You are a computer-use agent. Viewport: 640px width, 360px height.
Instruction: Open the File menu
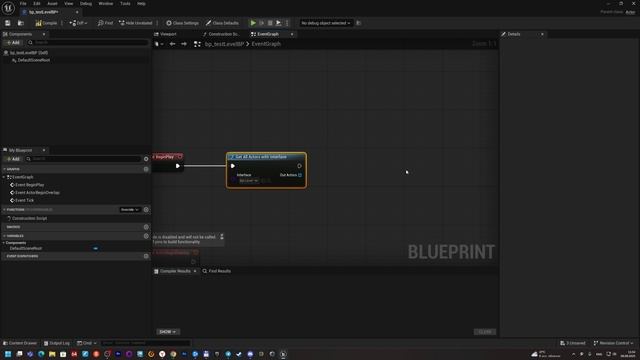click(23, 4)
